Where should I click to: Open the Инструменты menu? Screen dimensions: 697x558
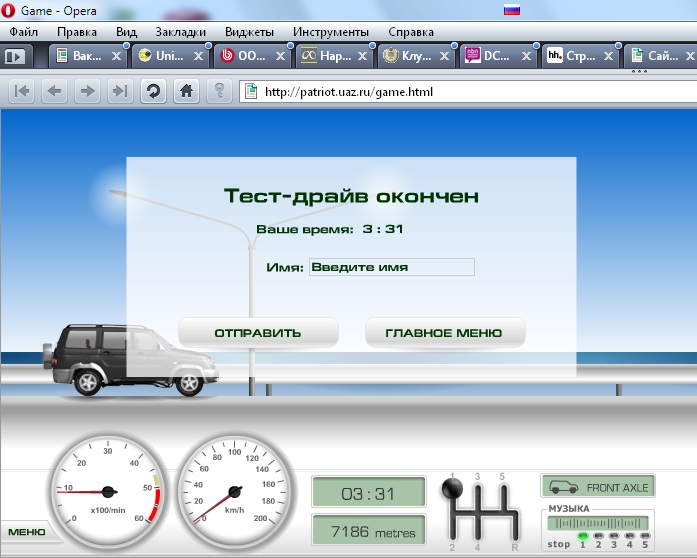coord(331,32)
